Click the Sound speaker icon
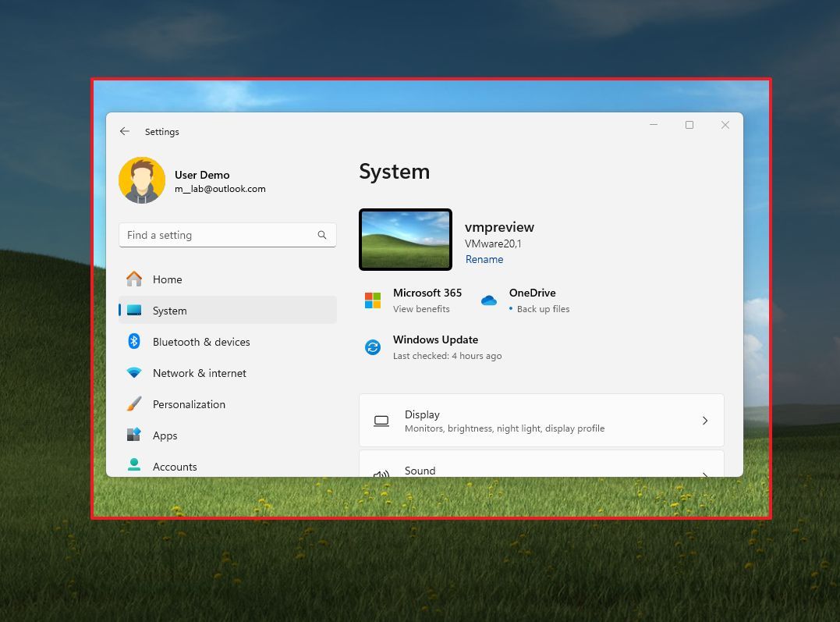The image size is (840, 622). tap(381, 474)
